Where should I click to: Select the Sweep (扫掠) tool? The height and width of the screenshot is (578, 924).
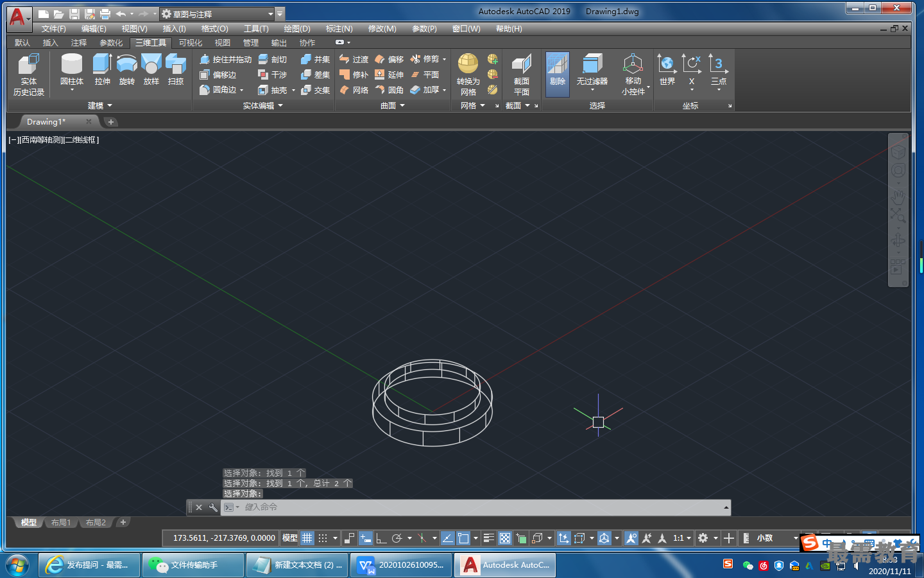[175, 70]
